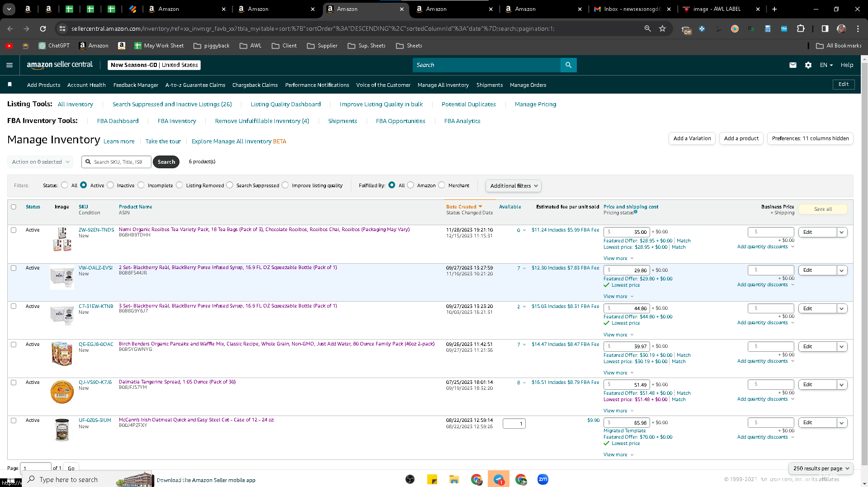Screen dimensions: 868x487
Task: Tick the select-all checkbox in table header
Action: click(14, 207)
